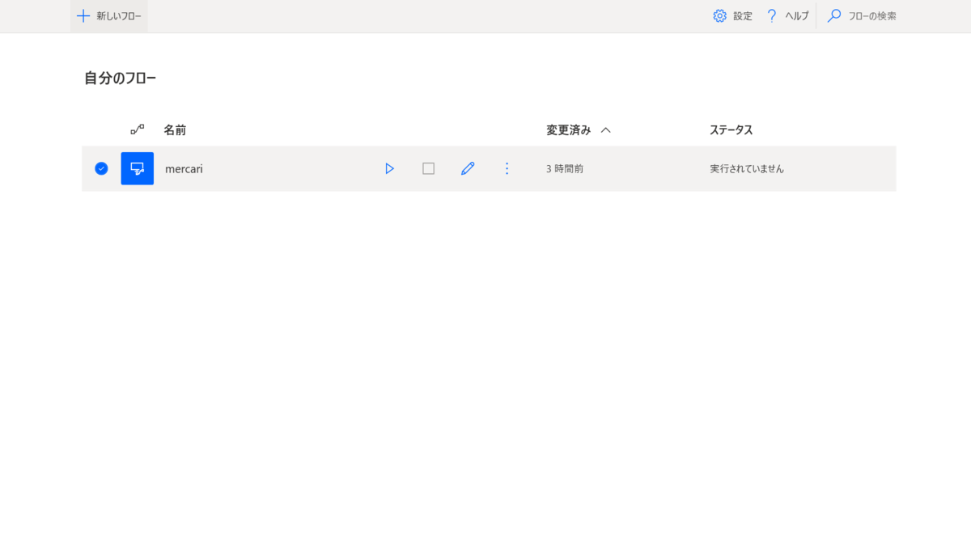
Task: Edit the mercari flow with the pencil icon
Action: click(x=468, y=168)
